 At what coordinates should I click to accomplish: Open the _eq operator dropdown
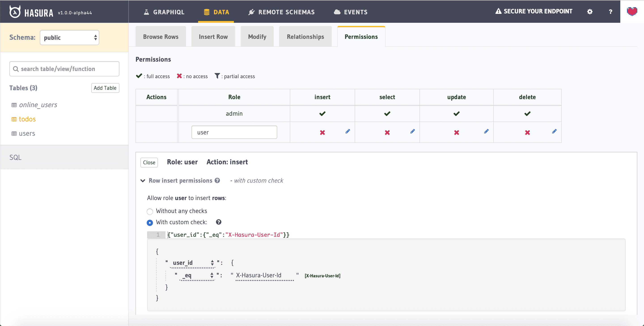(197, 276)
